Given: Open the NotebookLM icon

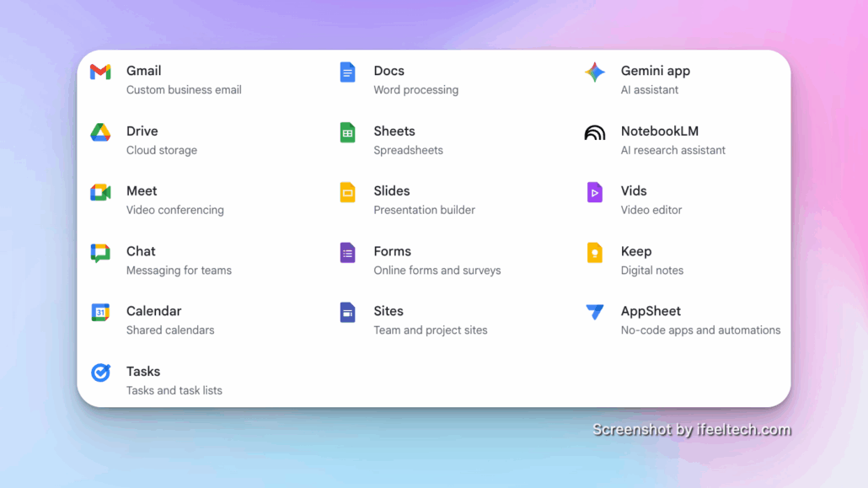Looking at the screenshot, I should pos(595,132).
